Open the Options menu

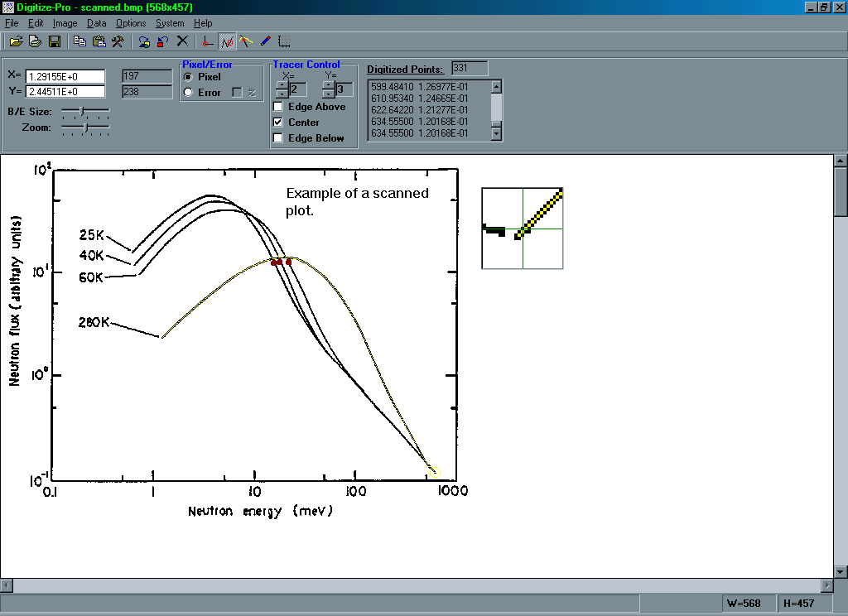pyautogui.click(x=131, y=23)
